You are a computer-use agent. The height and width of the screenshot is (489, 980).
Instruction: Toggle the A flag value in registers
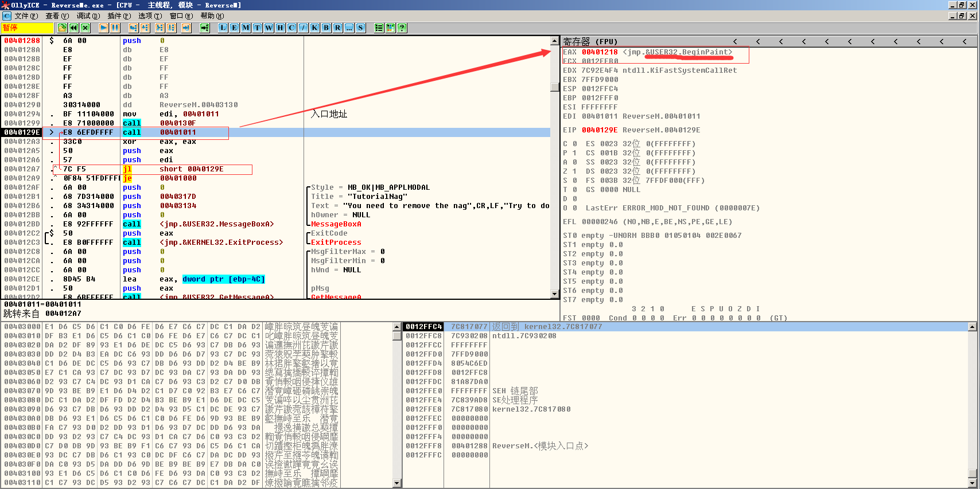(x=575, y=162)
